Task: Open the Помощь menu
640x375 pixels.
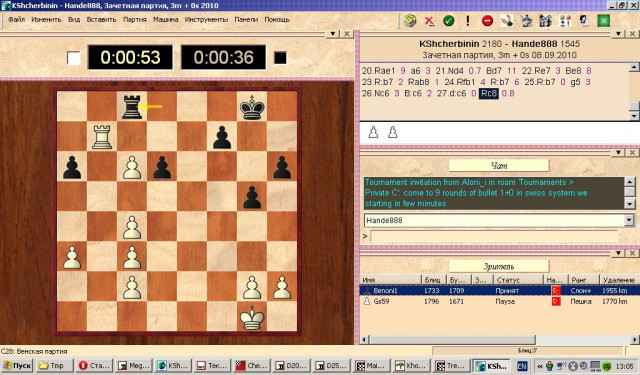Action: tap(277, 20)
